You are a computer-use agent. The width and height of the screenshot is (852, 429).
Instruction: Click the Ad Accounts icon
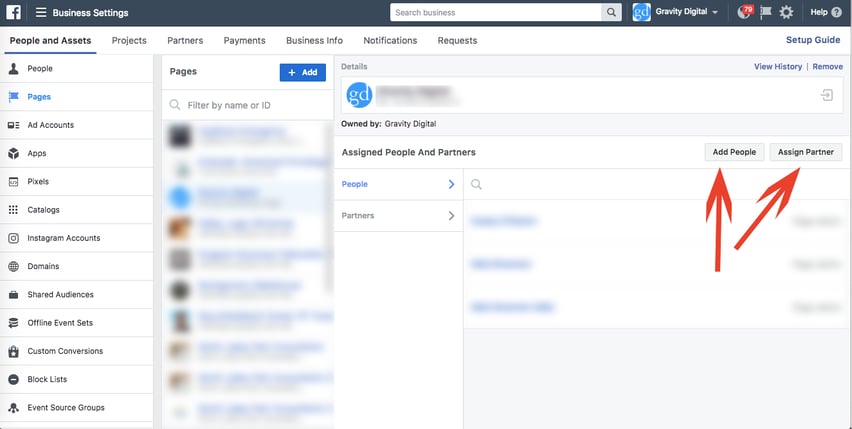pos(14,125)
